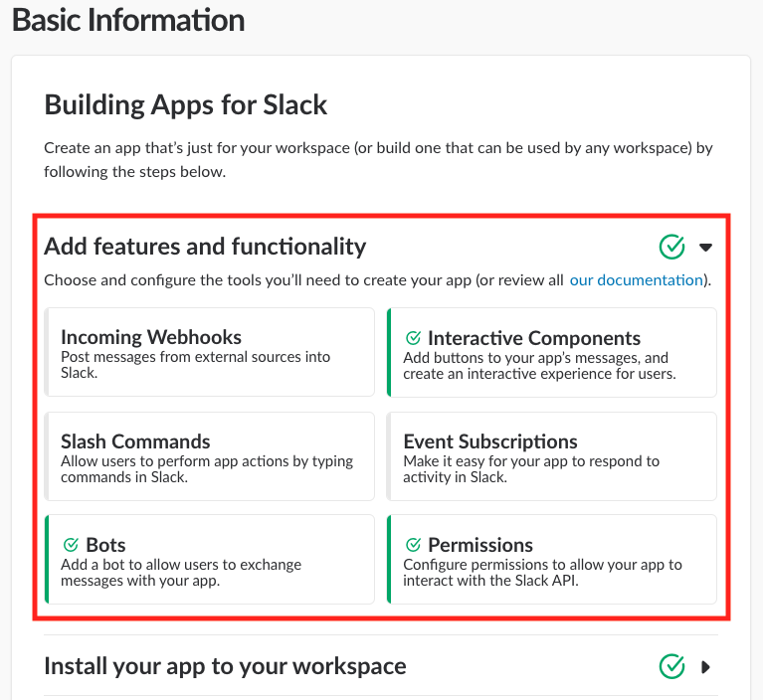Click the Incoming Webhooks description text
The height and width of the screenshot is (700, 763).
[195, 365]
